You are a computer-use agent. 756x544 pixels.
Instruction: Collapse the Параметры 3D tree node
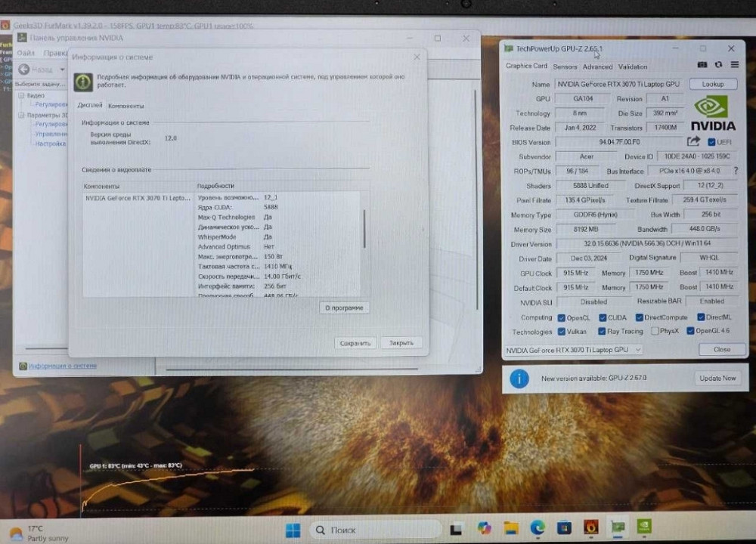coord(21,116)
